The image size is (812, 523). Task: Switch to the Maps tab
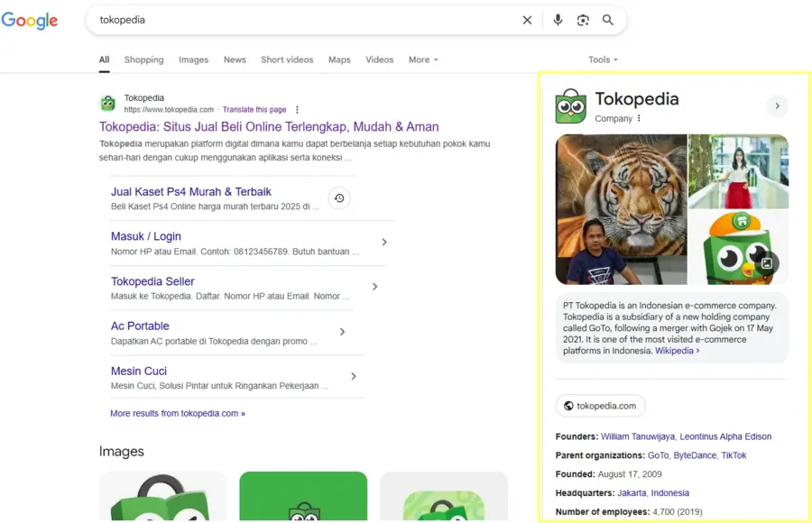[339, 60]
